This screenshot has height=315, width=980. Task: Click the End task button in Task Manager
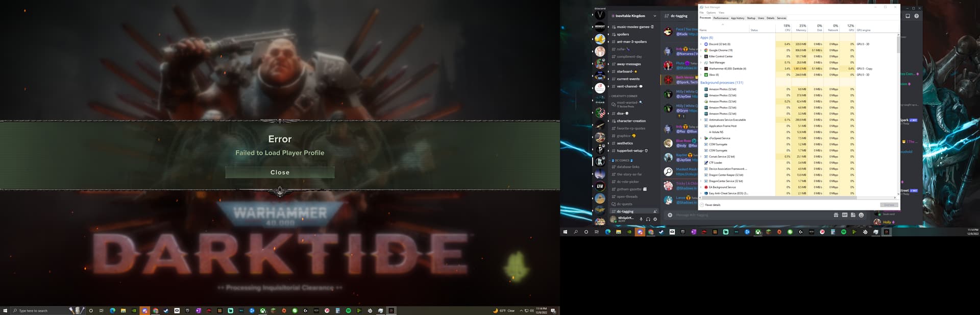tap(889, 205)
